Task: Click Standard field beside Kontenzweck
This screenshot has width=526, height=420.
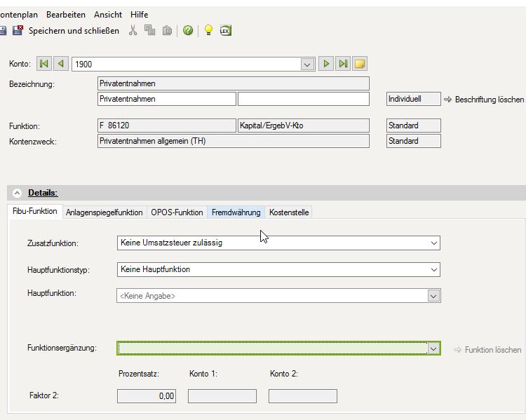Action: click(414, 141)
